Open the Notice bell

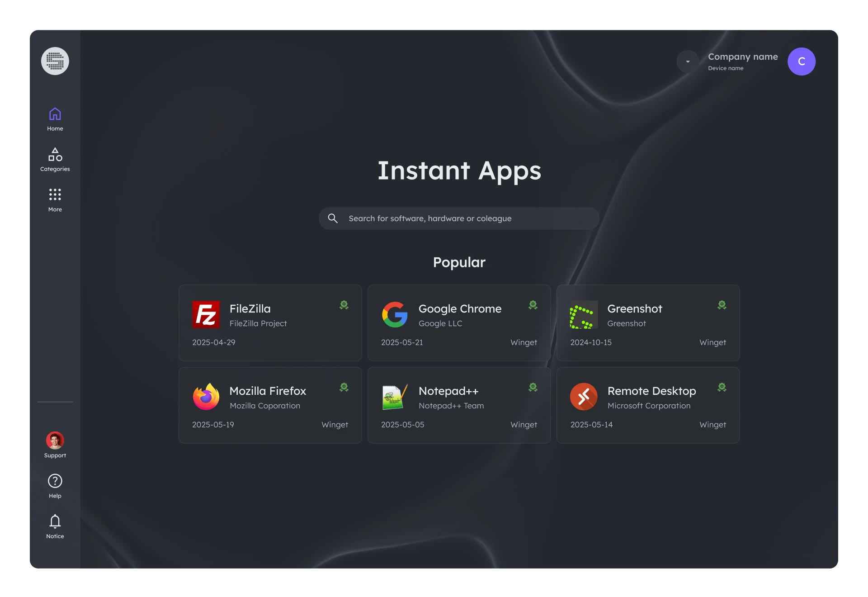55,527
